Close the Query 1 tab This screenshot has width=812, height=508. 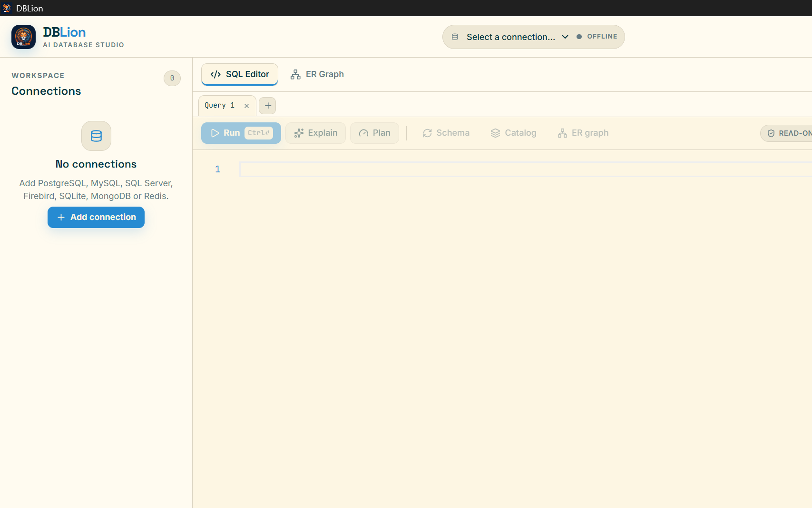pos(246,106)
